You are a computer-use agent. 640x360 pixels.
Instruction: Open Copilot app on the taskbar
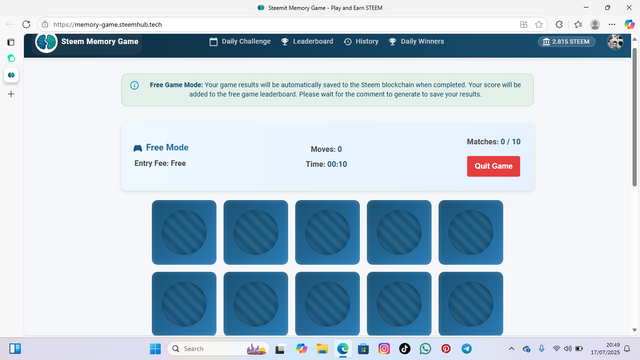pyautogui.click(x=302, y=349)
